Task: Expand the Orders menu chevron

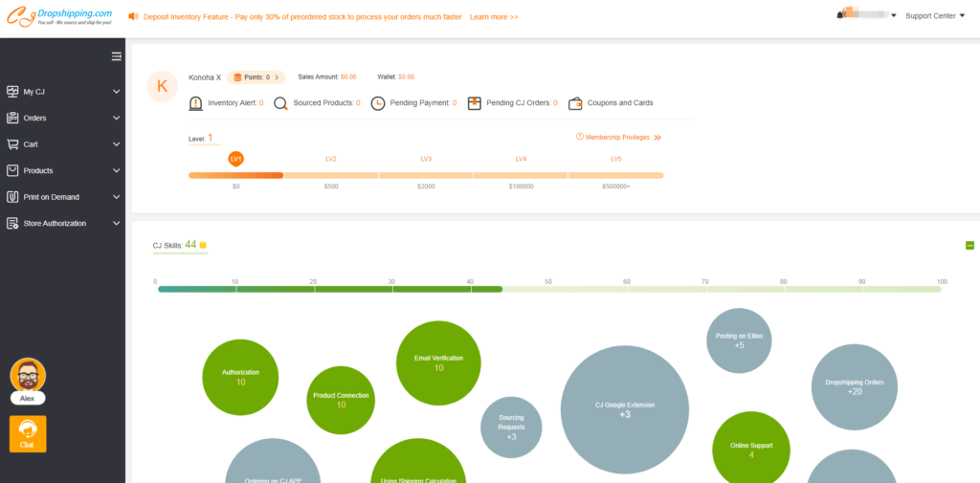Action: pos(116,118)
